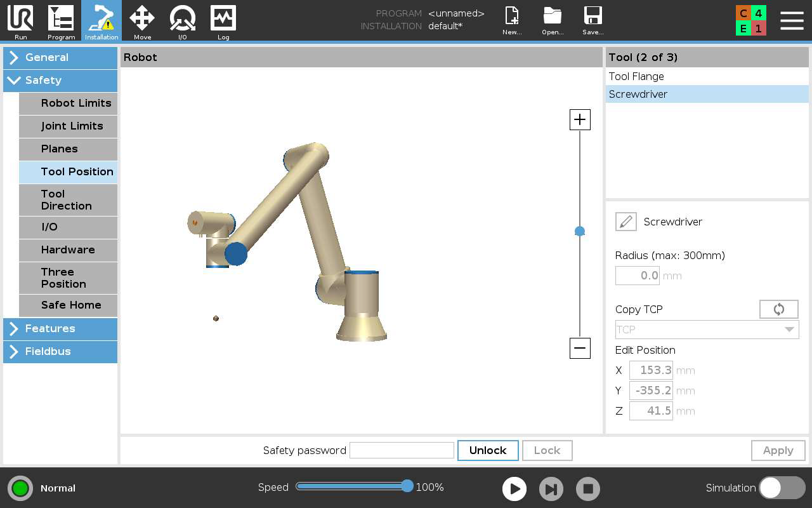Open the Run tab icon
812x508 pixels.
(x=20, y=20)
